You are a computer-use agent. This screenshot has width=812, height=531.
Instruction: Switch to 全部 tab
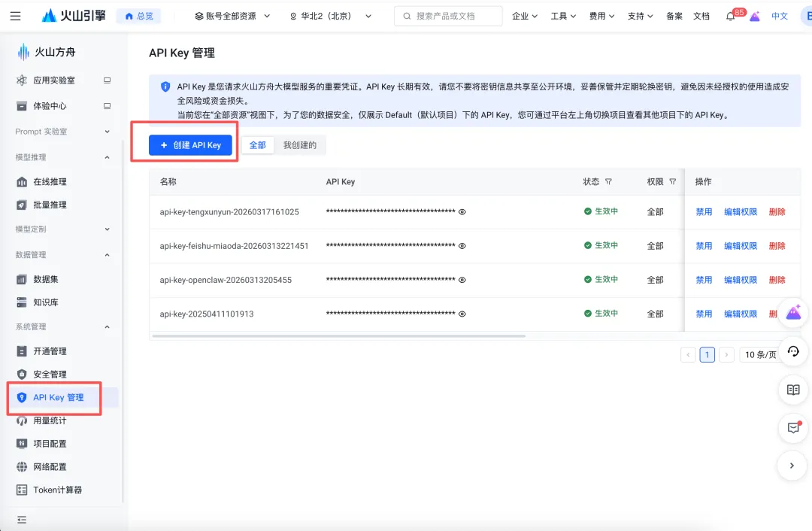tap(257, 145)
